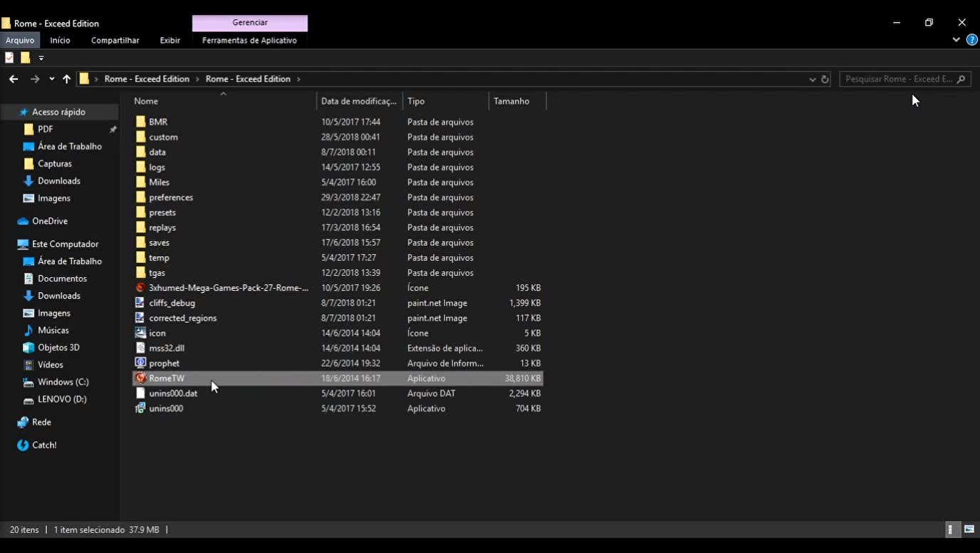Image resolution: width=980 pixels, height=553 pixels.
Task: Unpin PDF from Quick Access
Action: (113, 129)
